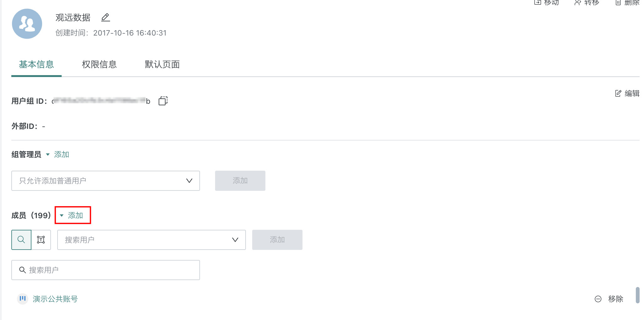This screenshot has width=644, height=320.
Task: Copy the 用户组 ID with copy icon
Action: (x=163, y=101)
